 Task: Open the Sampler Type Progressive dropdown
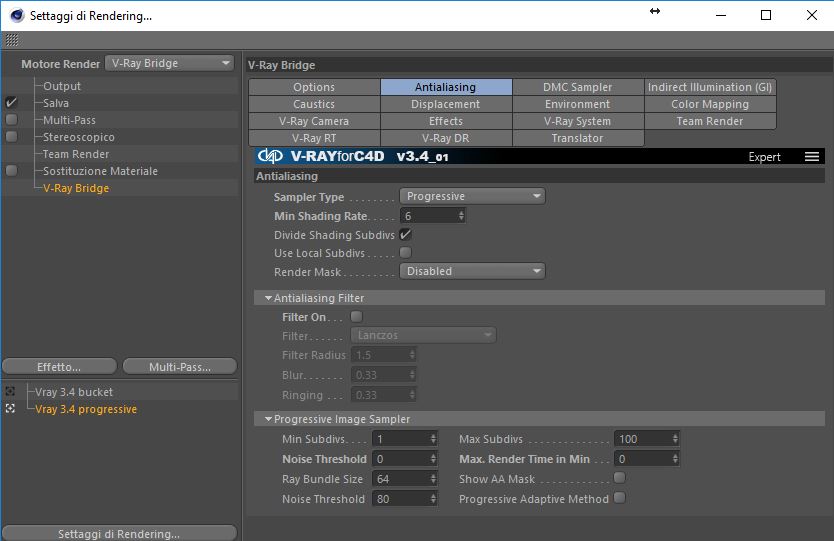click(x=472, y=196)
